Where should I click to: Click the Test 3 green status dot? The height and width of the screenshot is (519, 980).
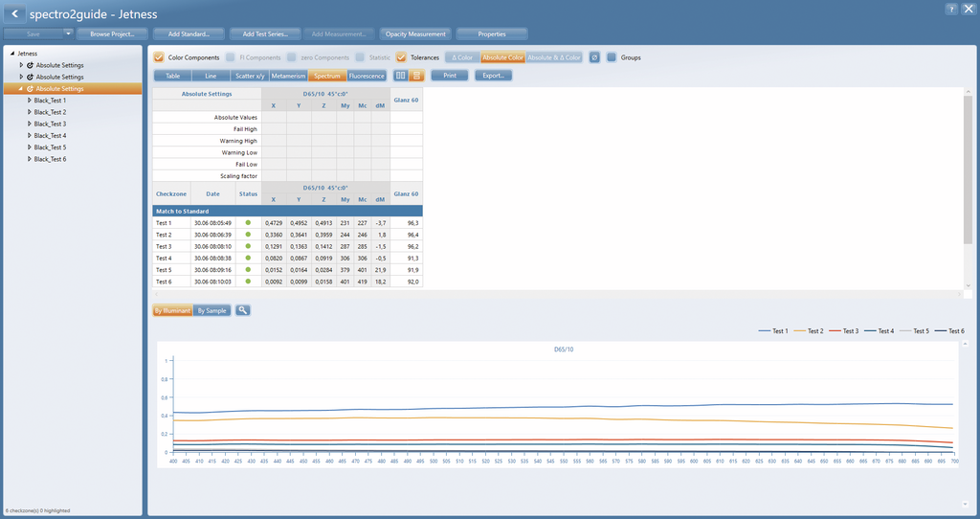pos(248,246)
